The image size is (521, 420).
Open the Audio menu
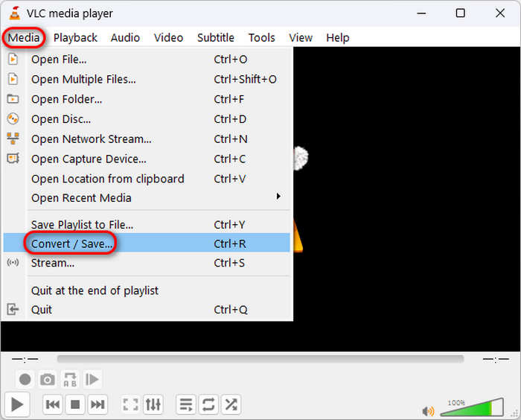click(125, 37)
